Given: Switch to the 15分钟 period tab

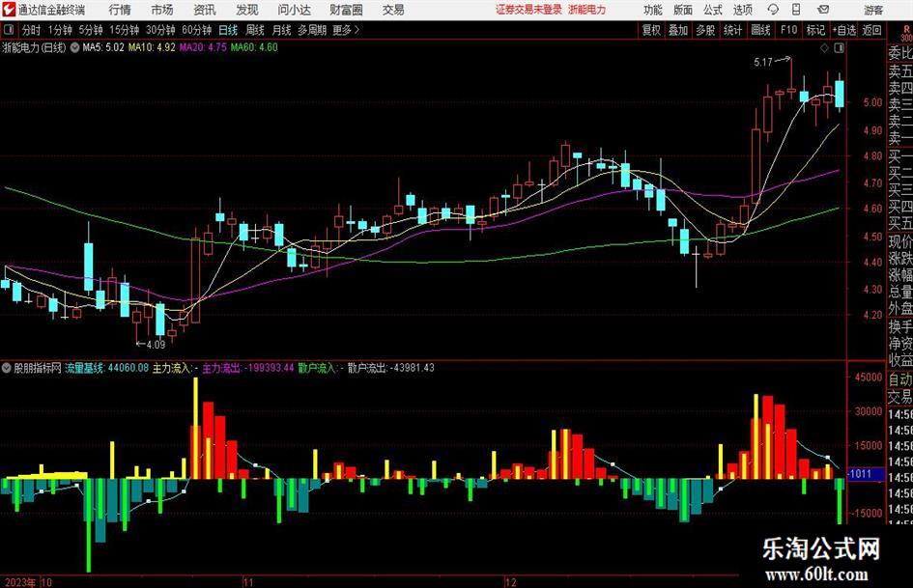Looking at the screenshot, I should [125, 30].
